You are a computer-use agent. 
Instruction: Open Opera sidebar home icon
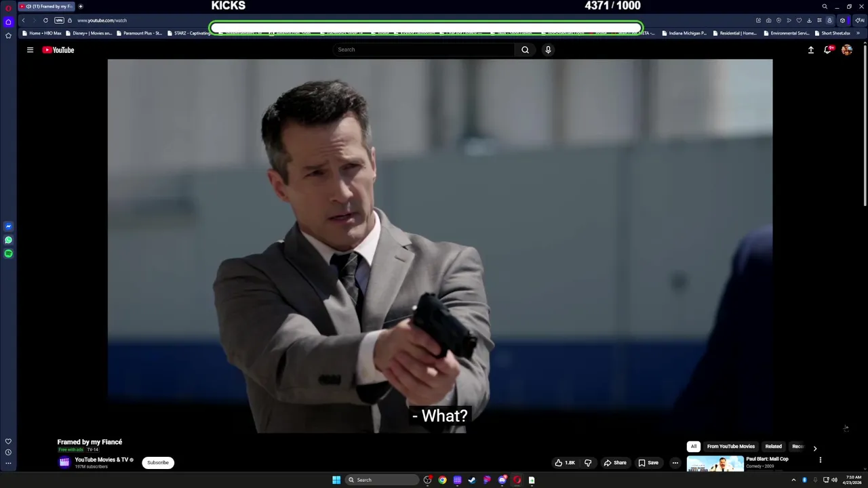click(x=8, y=22)
